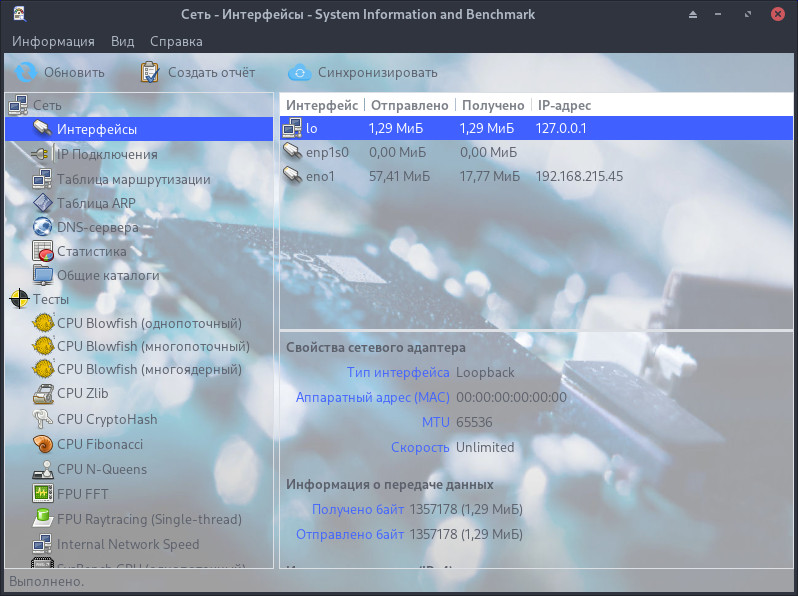Image resolution: width=798 pixels, height=596 pixels.
Task: Select the Тесты category label
Action: coord(51,299)
